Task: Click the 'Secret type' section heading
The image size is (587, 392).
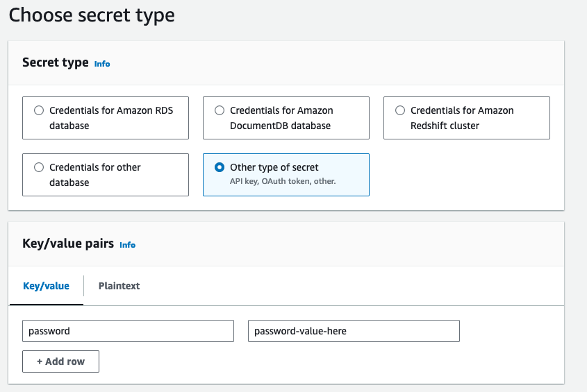Action: tap(56, 62)
